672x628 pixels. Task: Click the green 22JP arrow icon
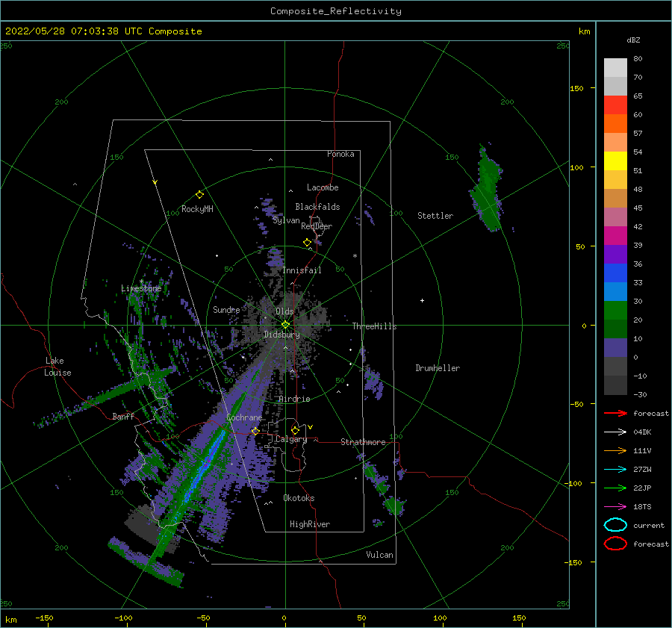pos(615,488)
